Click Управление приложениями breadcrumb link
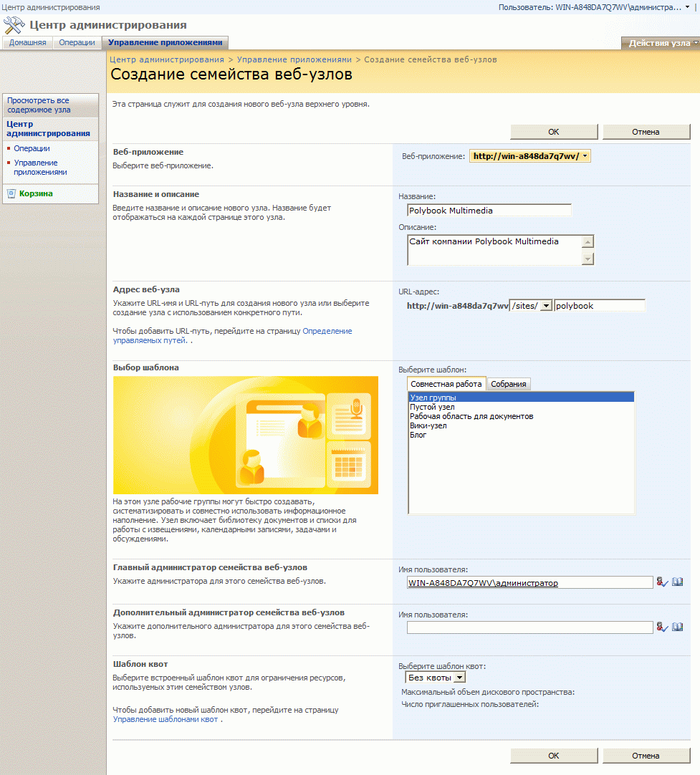This screenshot has width=700, height=775. pyautogui.click(x=294, y=59)
